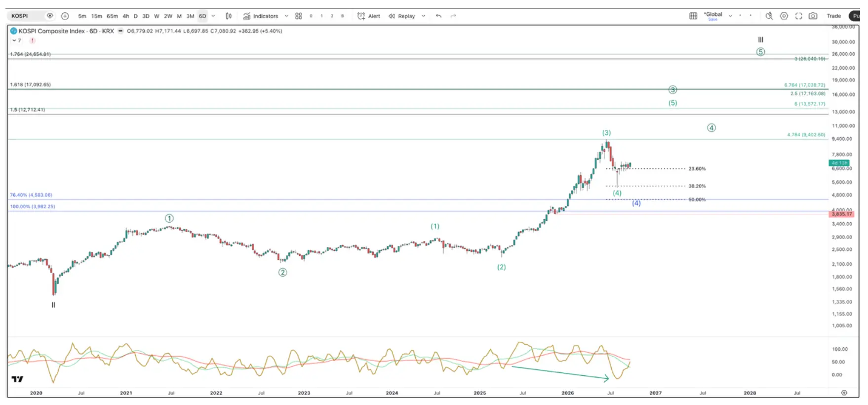This screenshot has width=868, height=405.
Task: Open time axis settings gear icon
Action: (844, 393)
